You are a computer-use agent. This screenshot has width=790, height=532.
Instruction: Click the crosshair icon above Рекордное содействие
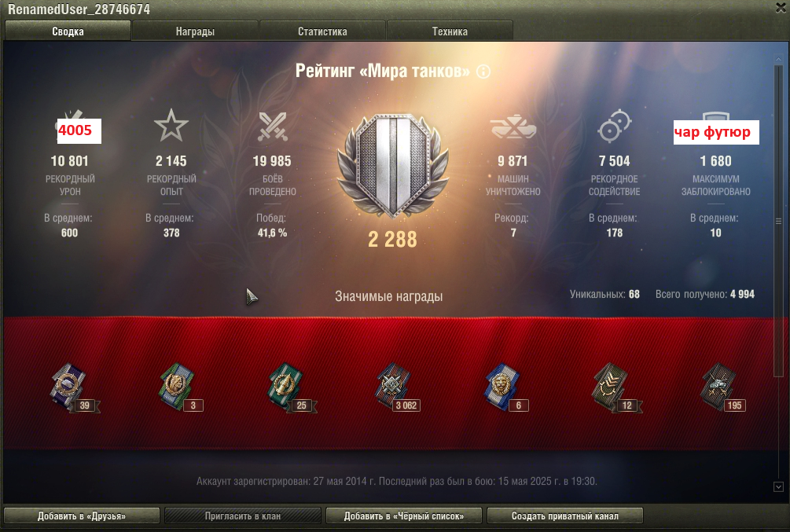point(615,126)
